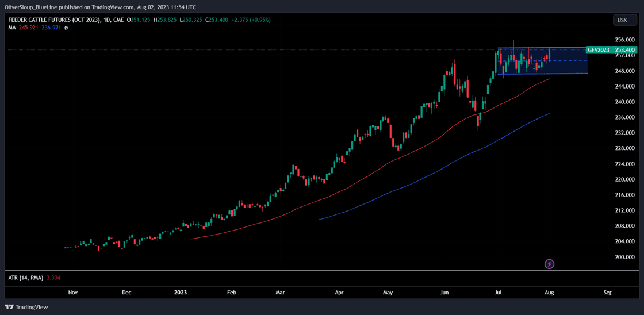Click the Sep label on time axis
The image size is (644, 315).
click(608, 293)
